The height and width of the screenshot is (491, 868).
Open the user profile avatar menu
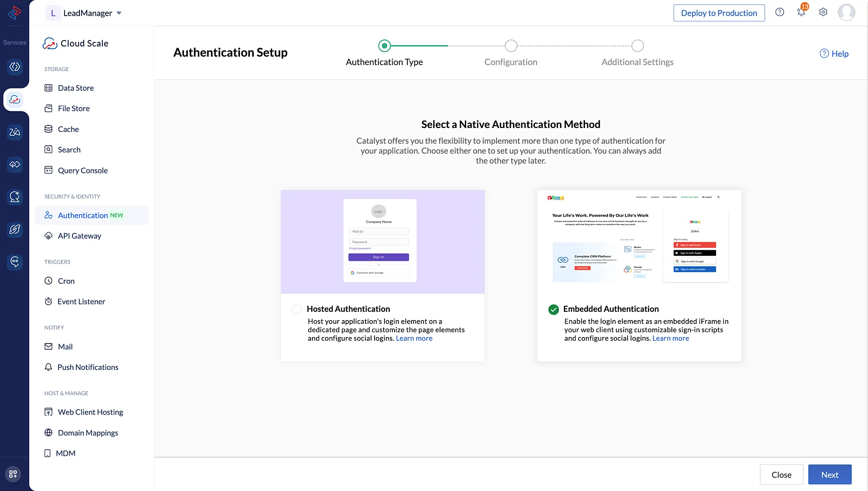[x=846, y=12]
